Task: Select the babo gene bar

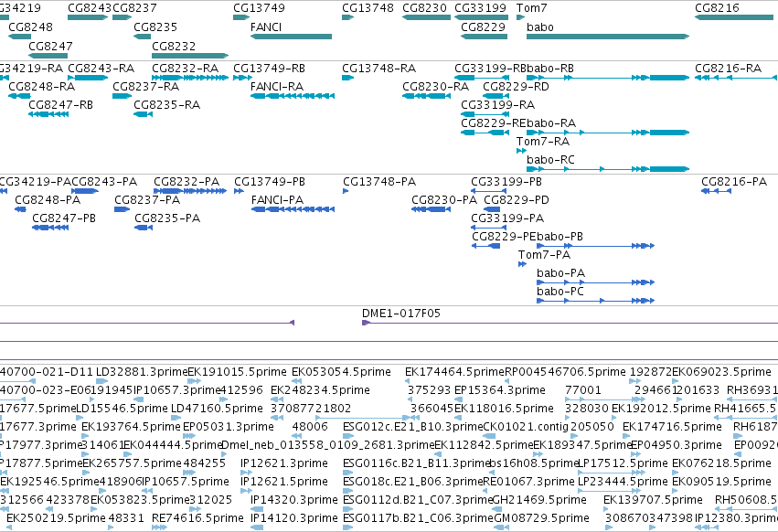Action: [608, 37]
